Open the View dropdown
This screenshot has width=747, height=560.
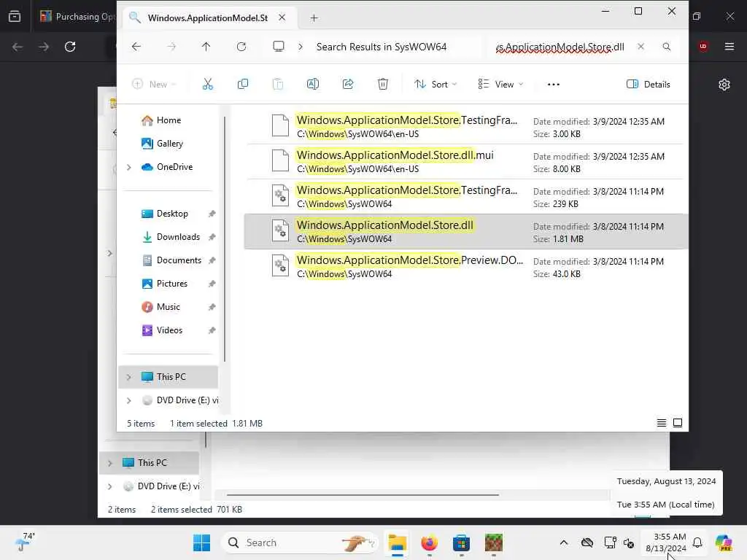point(500,85)
